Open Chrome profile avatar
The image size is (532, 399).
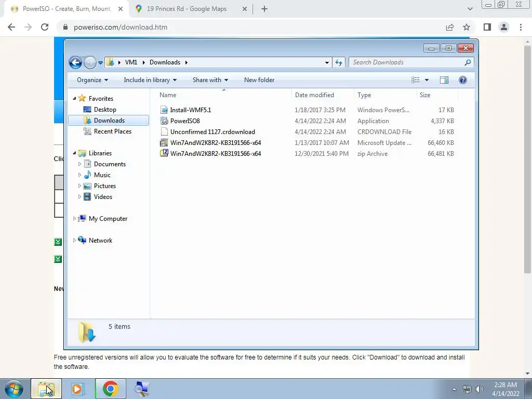(x=504, y=27)
